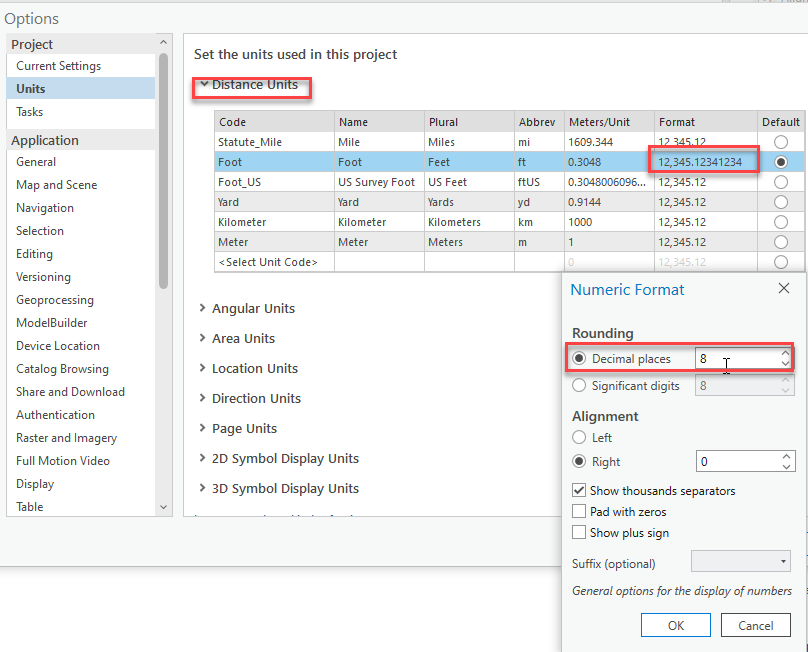Switch to Geoprocessing options page

[55, 300]
